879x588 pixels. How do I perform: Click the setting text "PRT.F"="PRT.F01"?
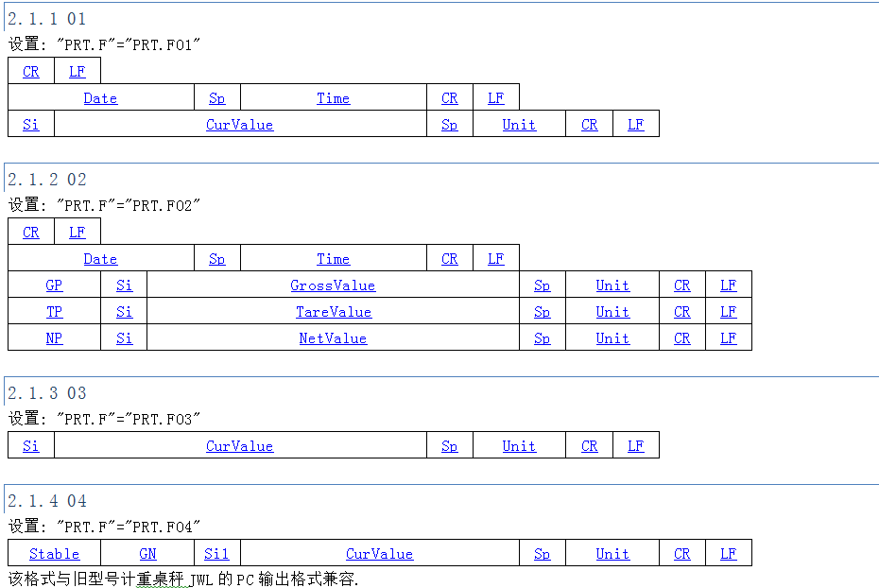(129, 44)
